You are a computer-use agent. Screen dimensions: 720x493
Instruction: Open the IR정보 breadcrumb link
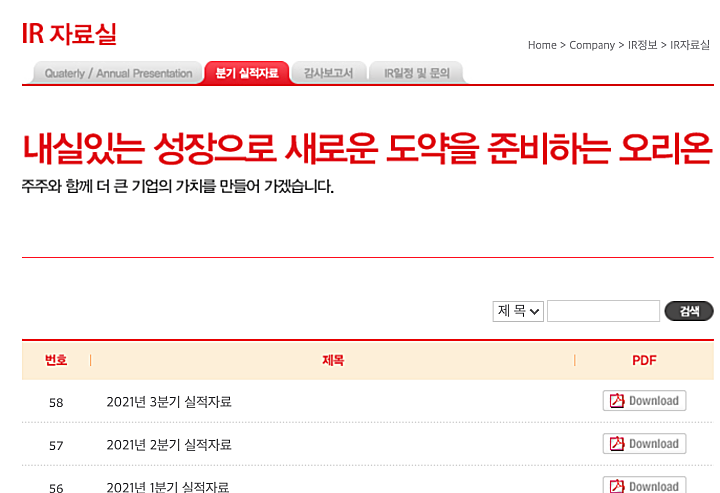[x=642, y=45]
